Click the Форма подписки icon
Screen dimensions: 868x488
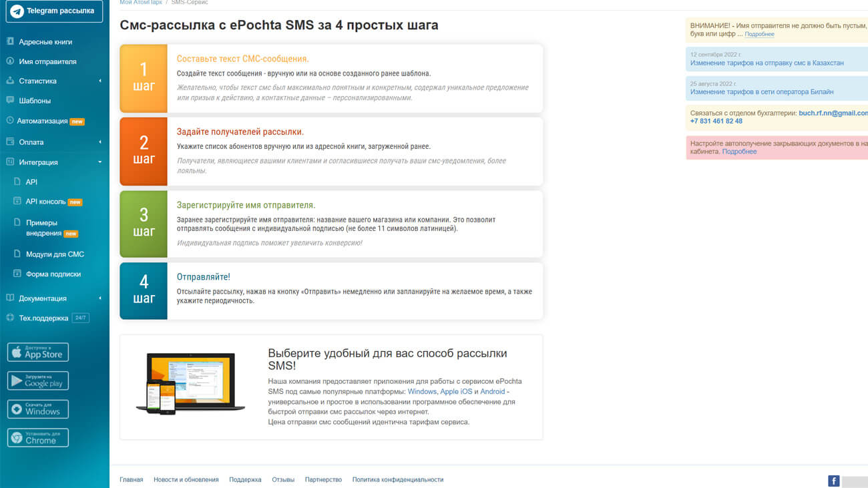coord(18,274)
